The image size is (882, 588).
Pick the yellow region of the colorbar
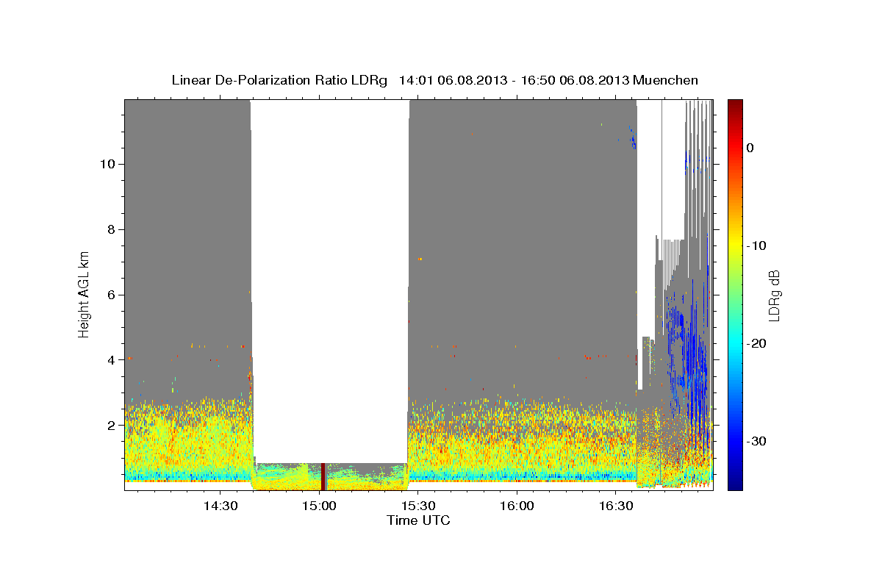click(x=735, y=243)
